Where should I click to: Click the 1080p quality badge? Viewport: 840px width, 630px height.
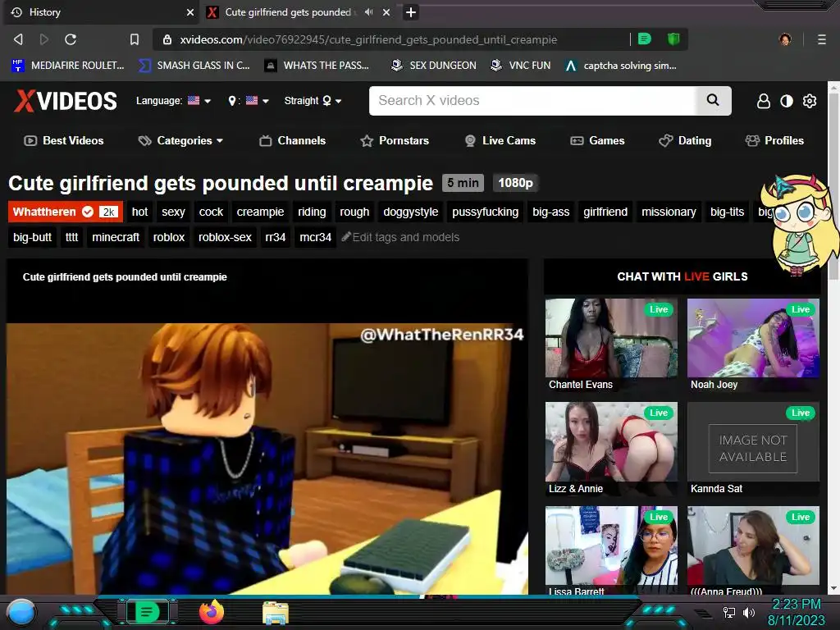pyautogui.click(x=515, y=183)
